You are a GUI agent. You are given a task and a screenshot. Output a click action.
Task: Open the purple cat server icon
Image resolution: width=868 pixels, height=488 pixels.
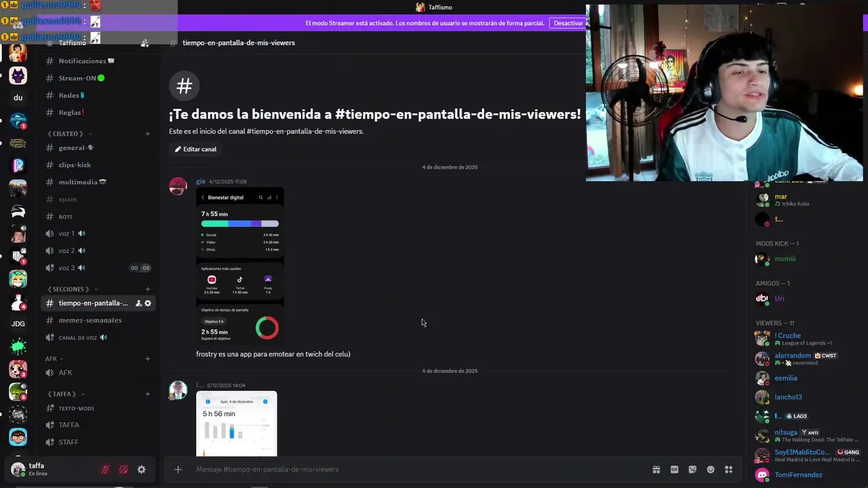click(x=18, y=75)
